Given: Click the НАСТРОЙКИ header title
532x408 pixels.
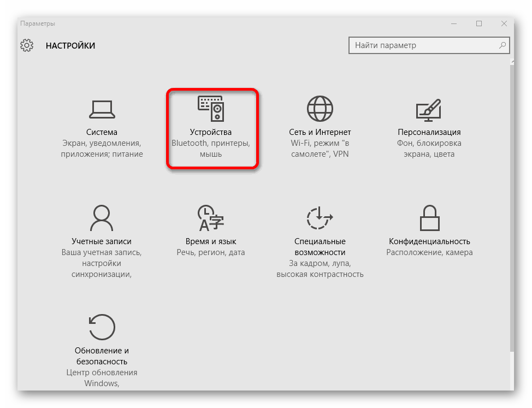Looking at the screenshot, I should point(70,45).
